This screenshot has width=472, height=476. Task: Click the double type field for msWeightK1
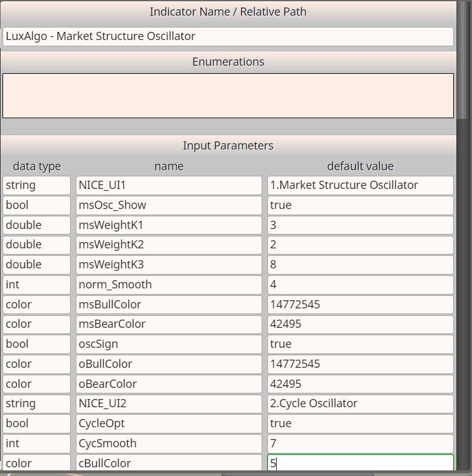tap(36, 225)
